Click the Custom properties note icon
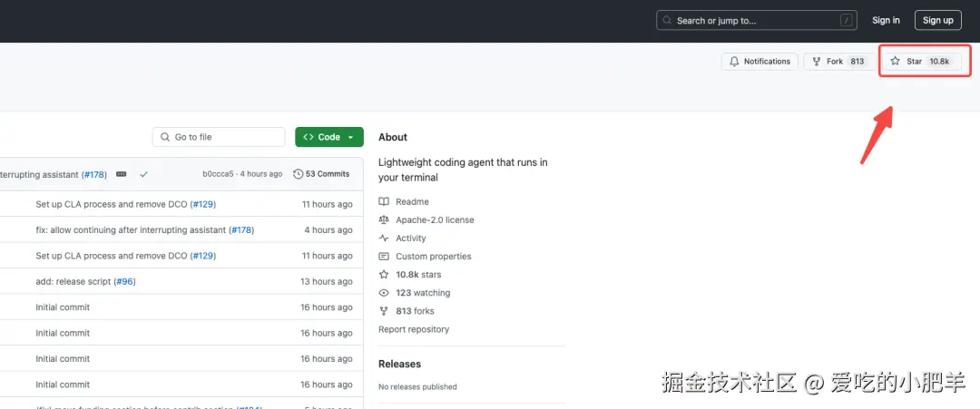 coord(384,256)
